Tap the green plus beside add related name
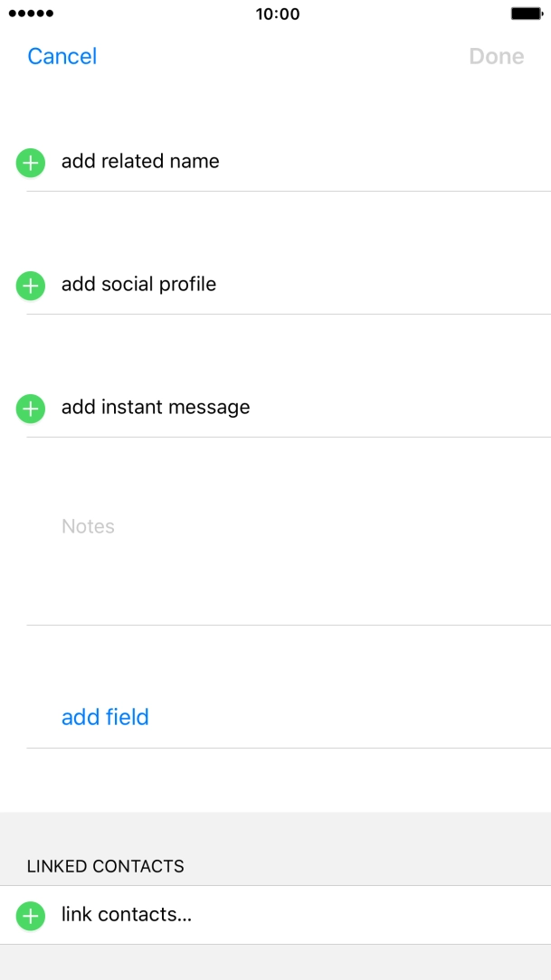This screenshot has height=980, width=551. click(30, 163)
